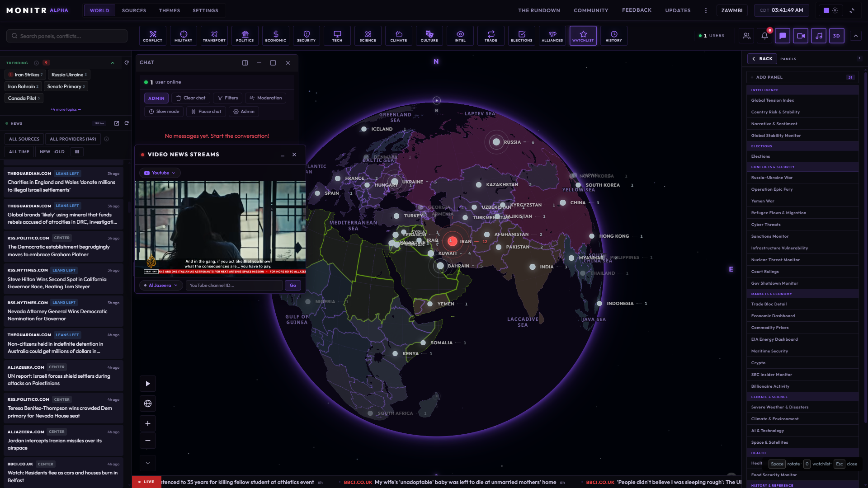Go Back from the panels list
Viewport: 868px width, 488px height.
[762, 59]
